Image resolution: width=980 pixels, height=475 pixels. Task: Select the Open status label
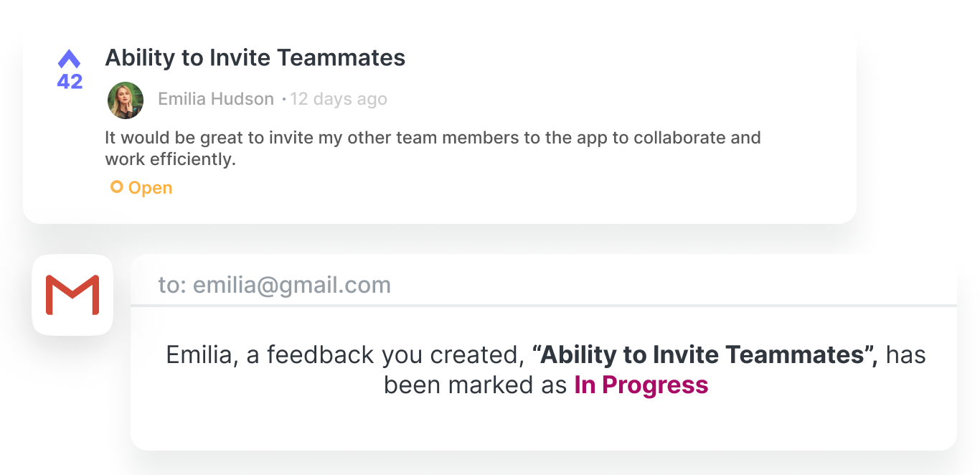point(150,188)
